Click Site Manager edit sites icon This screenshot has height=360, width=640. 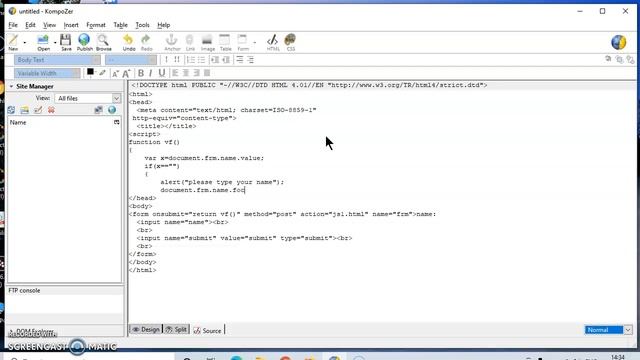point(98,110)
